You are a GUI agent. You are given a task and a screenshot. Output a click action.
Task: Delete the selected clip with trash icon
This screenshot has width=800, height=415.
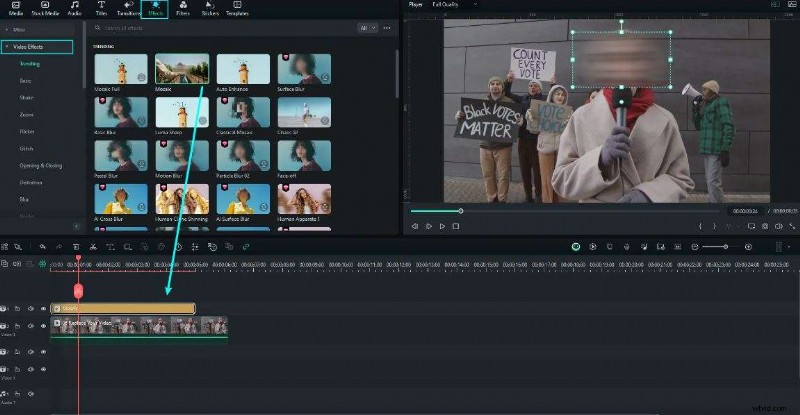pyautogui.click(x=76, y=247)
